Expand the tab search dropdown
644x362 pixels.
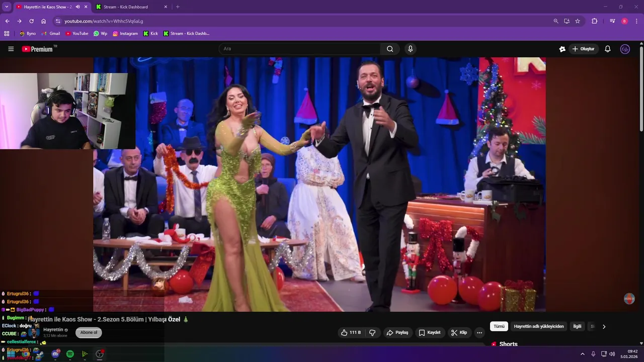7,7
